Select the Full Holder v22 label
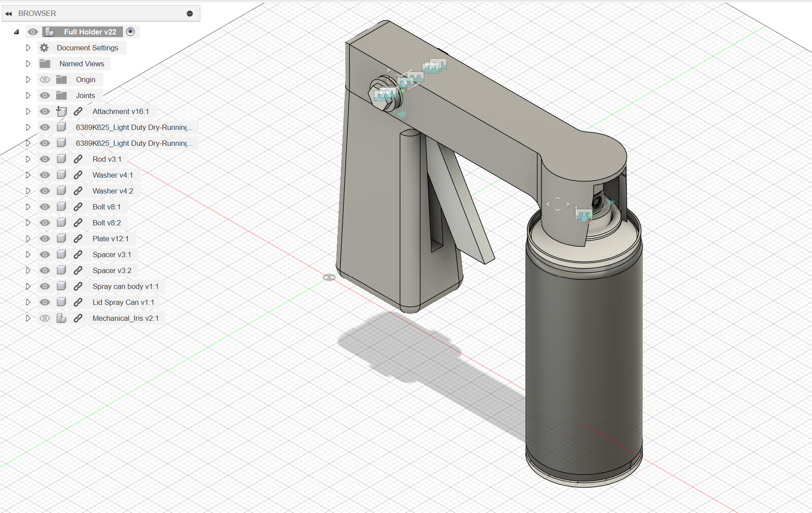 [90, 32]
